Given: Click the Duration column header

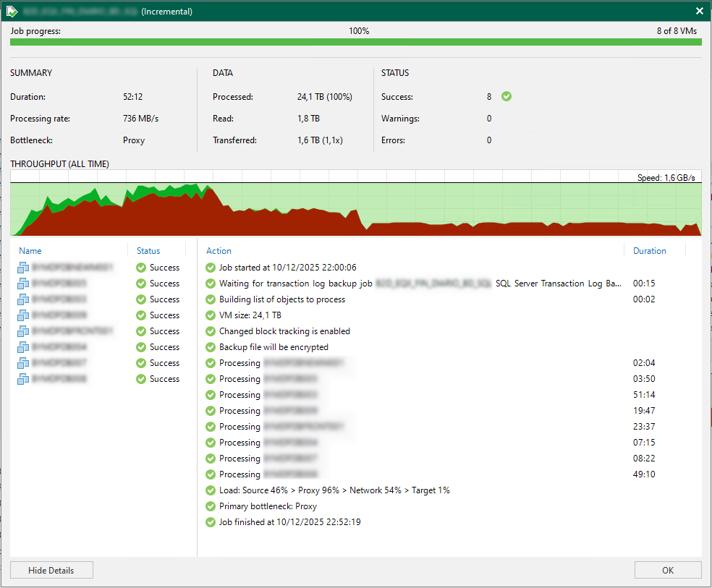Looking at the screenshot, I should 649,251.
